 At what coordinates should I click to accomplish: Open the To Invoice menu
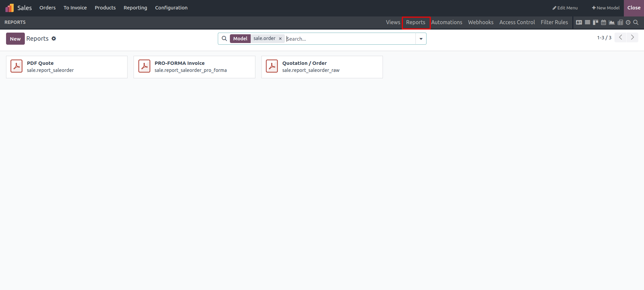tap(75, 8)
